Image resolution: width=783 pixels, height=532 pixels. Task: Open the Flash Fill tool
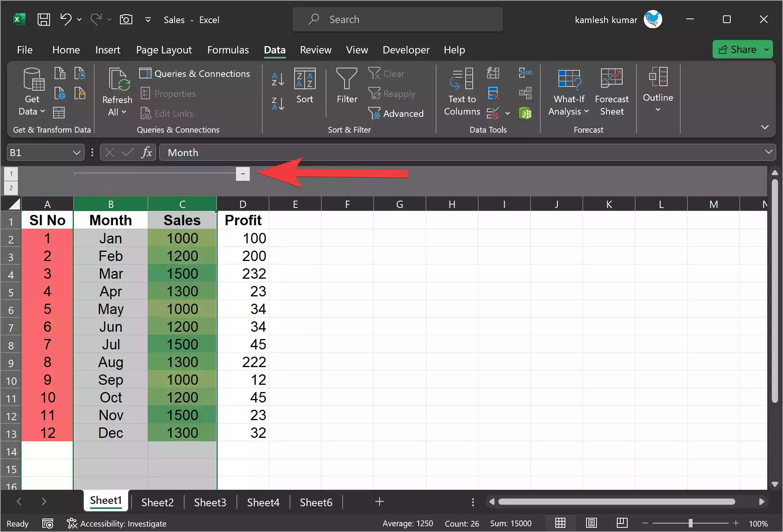[493, 73]
